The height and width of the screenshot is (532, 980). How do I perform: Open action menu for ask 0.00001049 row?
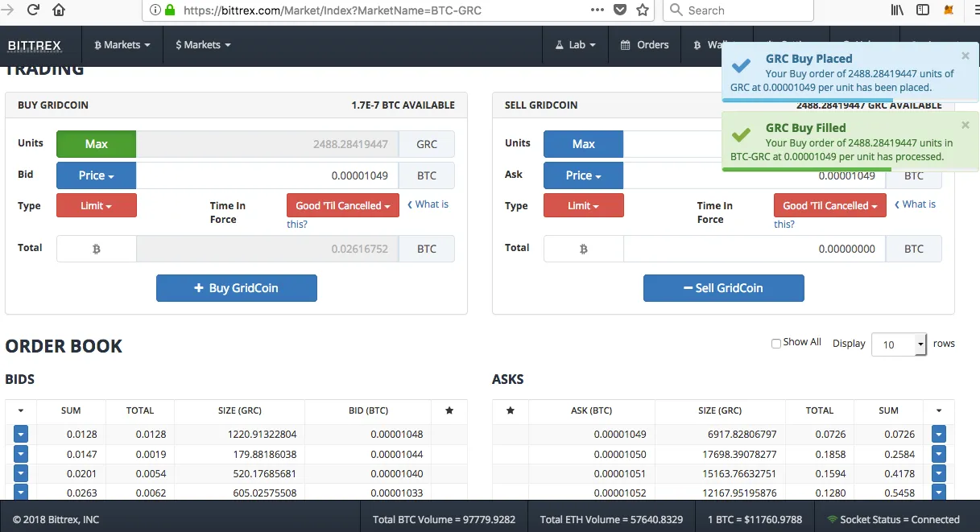939,434
